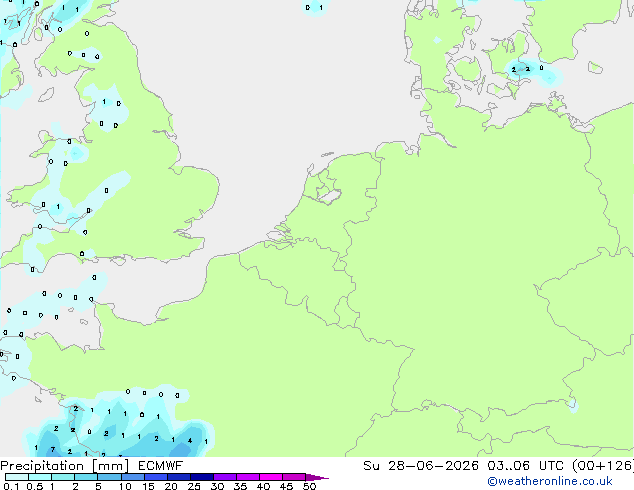Click the '03..06 UTC' time text

pos(525,466)
